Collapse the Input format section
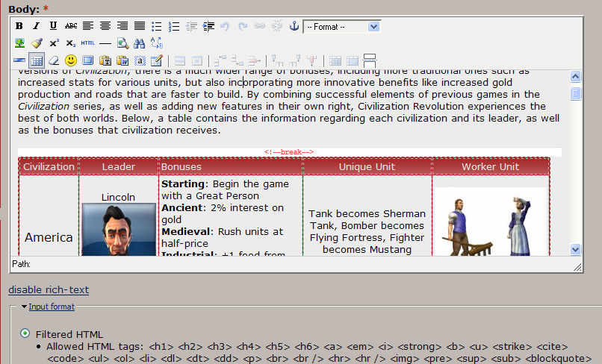602x364 pixels. [52, 307]
